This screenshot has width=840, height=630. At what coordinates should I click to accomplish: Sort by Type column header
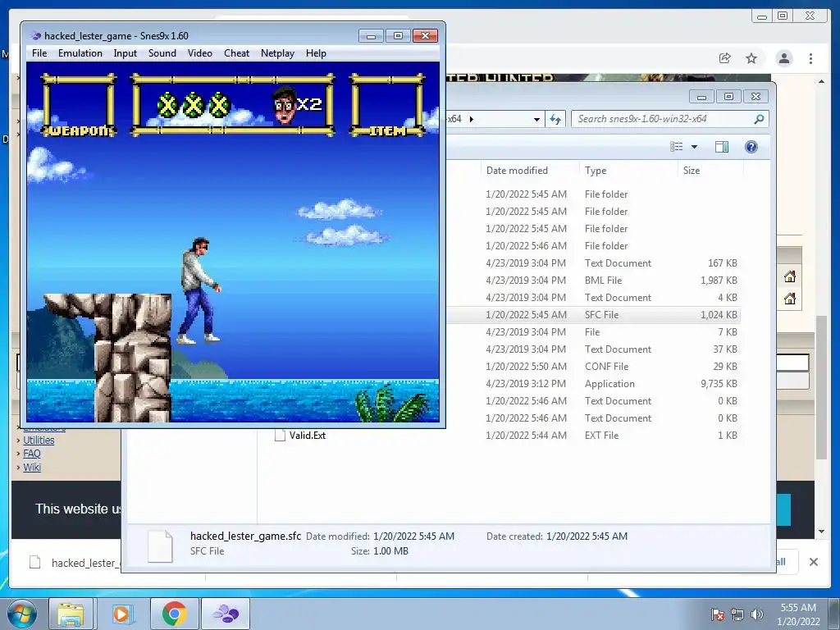pos(596,171)
